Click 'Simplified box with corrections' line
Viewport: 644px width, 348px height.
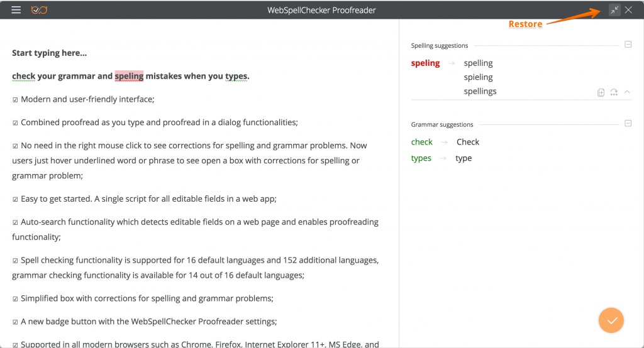143,298
